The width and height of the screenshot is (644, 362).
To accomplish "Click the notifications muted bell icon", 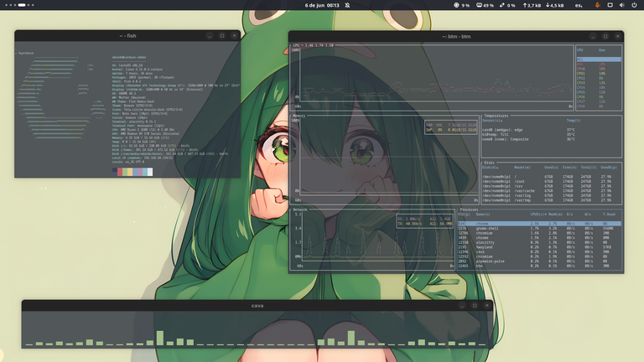I will [x=347, y=5].
